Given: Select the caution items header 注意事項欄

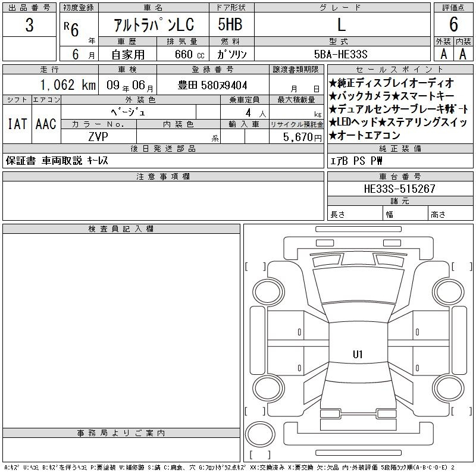Looking at the screenshot, I should pos(163,177).
